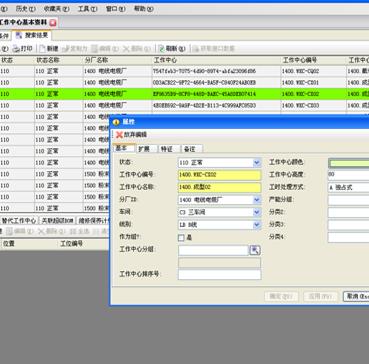Tick the 作为组 是 checkbox
This screenshot has width=369, height=364.
[x=181, y=238]
